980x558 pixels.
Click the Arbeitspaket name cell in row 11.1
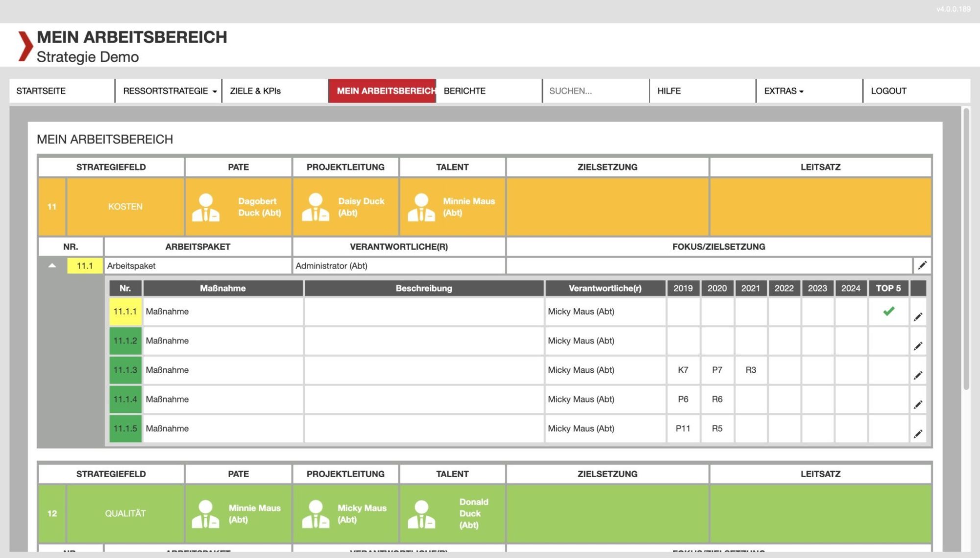pyautogui.click(x=198, y=266)
